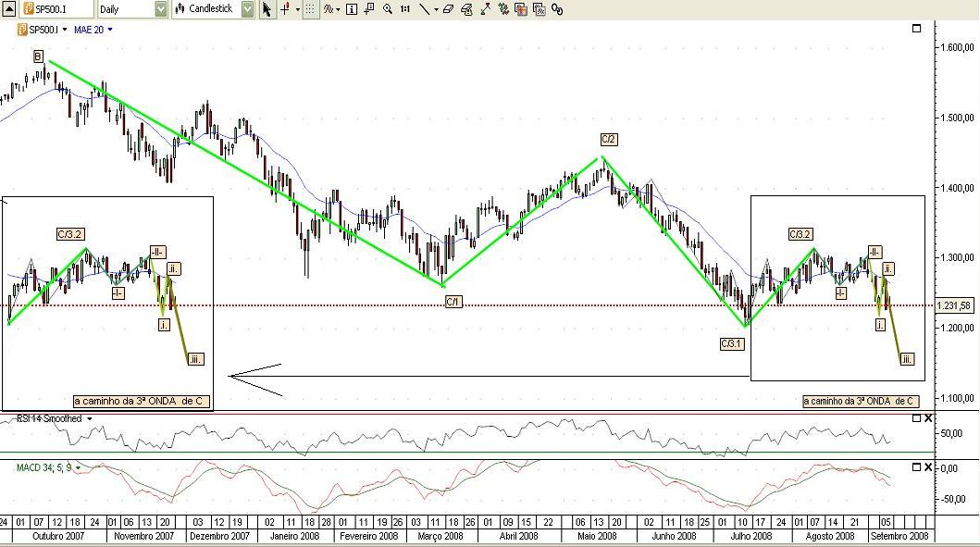This screenshot has width=980, height=547.
Task: Click the C/3.1 wave label
Action: 732,343
